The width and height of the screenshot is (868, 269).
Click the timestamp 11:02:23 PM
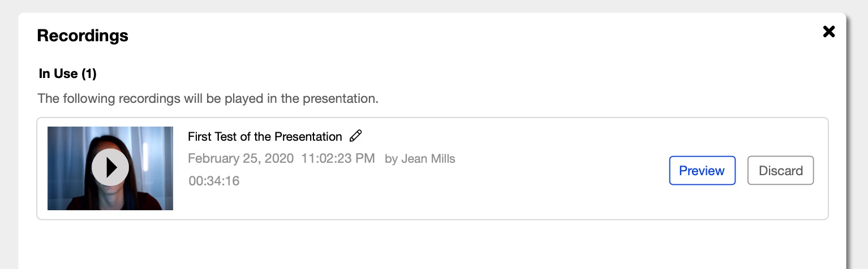pyautogui.click(x=338, y=158)
